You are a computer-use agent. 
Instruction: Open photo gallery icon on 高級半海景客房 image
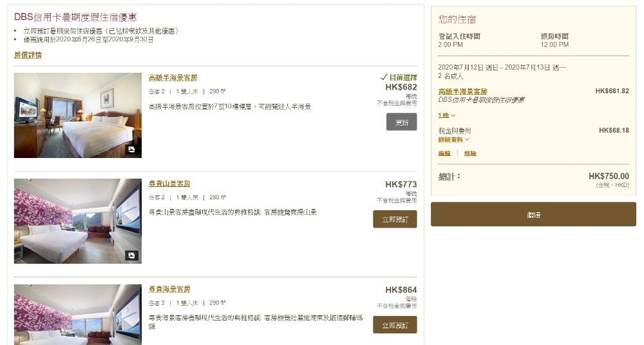pos(131,150)
